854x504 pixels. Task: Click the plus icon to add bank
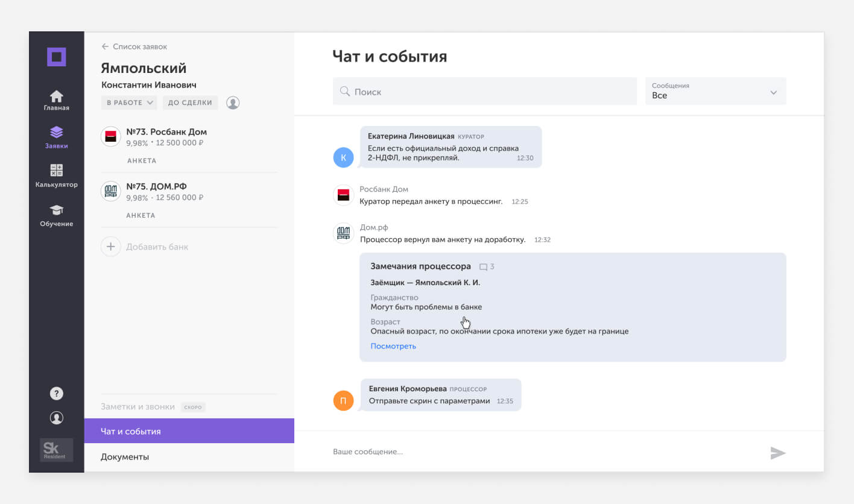(x=111, y=247)
